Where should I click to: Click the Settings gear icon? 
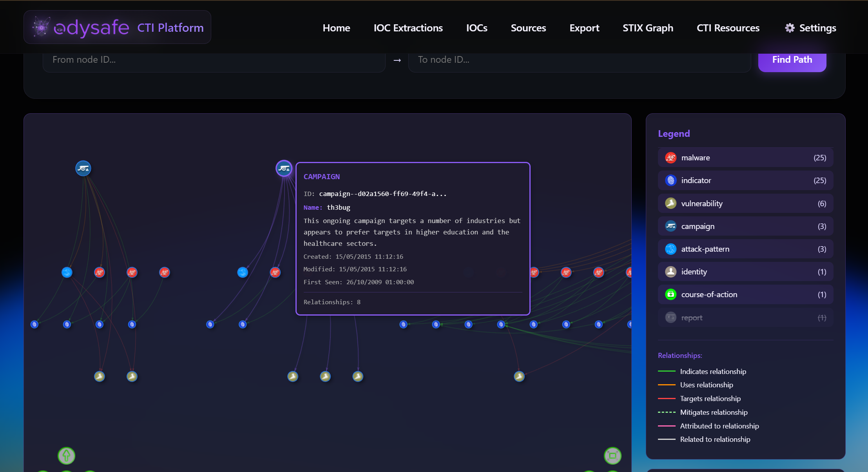790,28
